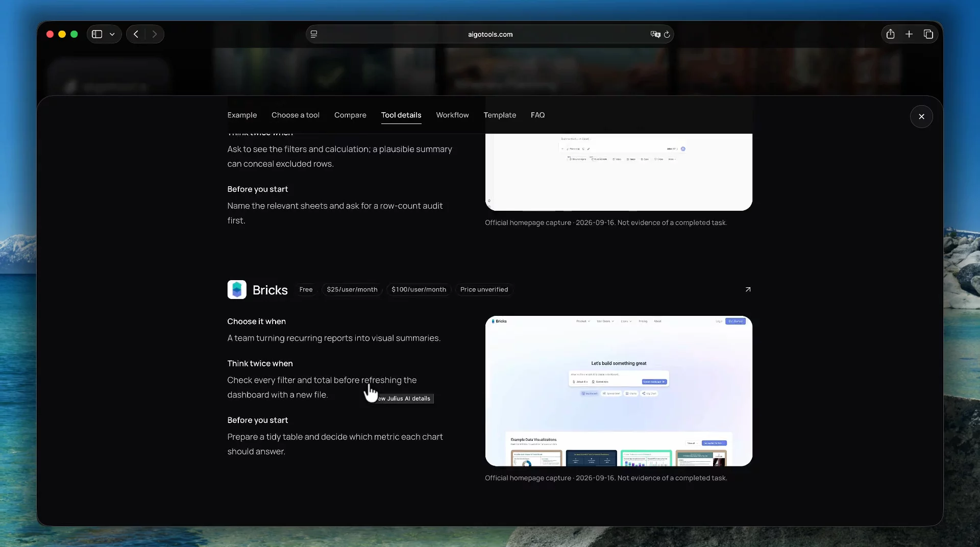Close the panel with X button

pos(921,117)
